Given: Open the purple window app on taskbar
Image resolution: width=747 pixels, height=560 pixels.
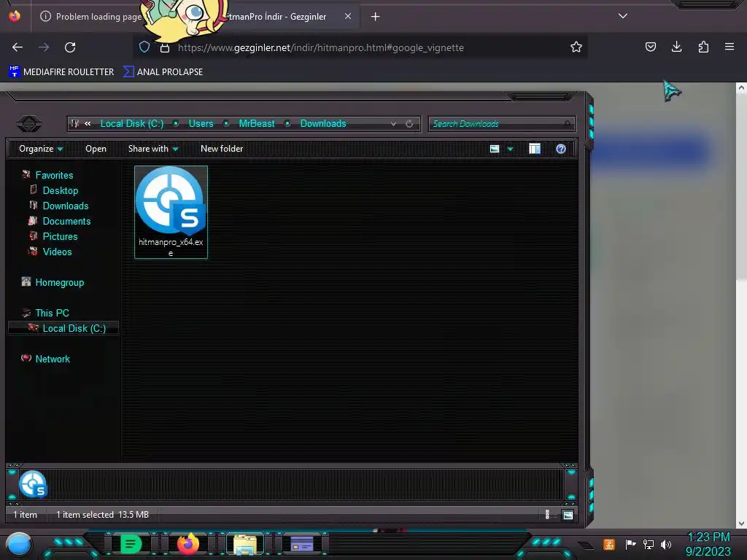Looking at the screenshot, I should point(302,544).
